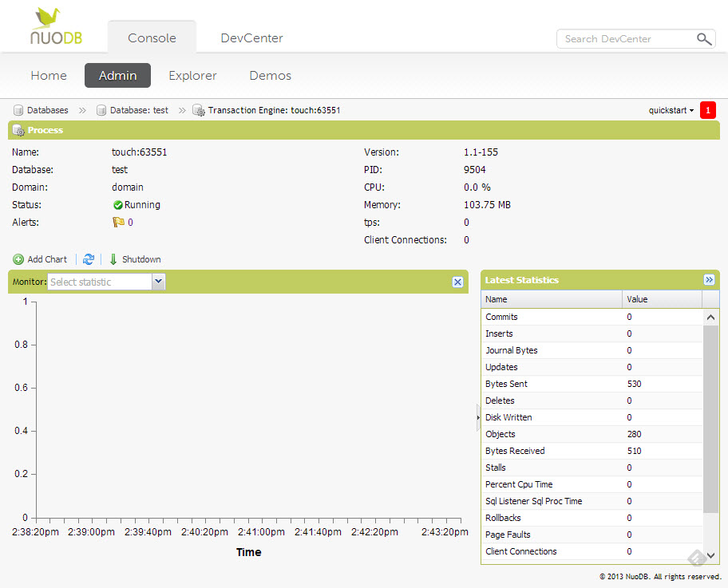Click the search magnifier icon
The width and height of the screenshot is (728, 588).
pos(704,39)
